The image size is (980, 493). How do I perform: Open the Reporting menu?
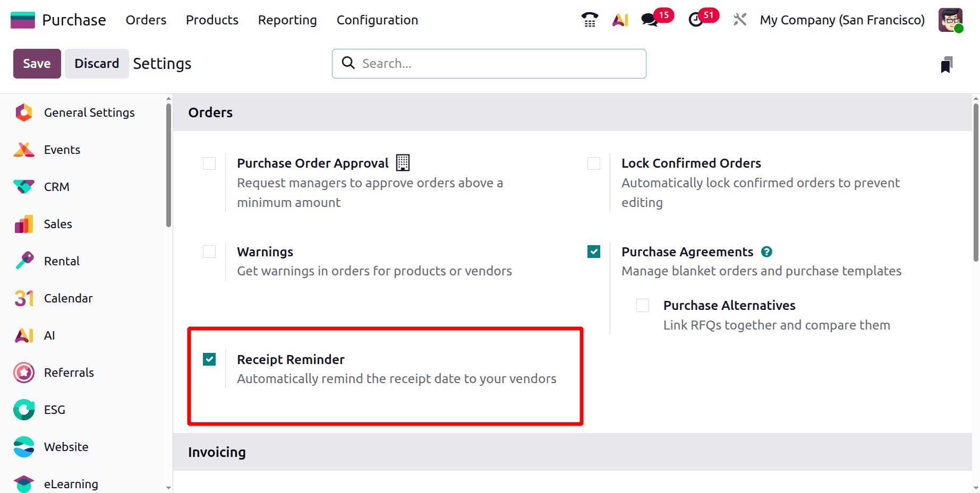[287, 20]
